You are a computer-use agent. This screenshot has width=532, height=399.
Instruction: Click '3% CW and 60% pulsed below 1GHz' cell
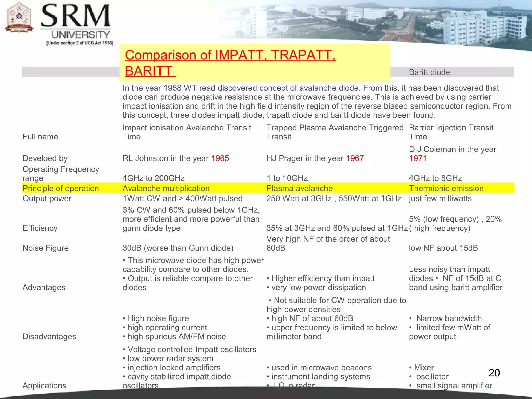click(x=191, y=219)
